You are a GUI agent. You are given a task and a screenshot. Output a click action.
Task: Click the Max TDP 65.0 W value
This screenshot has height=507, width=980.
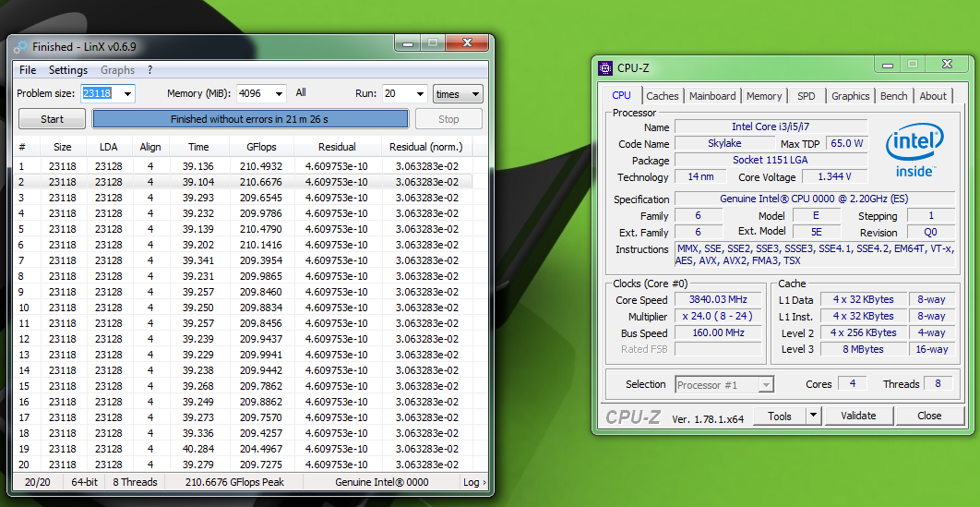pos(847,144)
